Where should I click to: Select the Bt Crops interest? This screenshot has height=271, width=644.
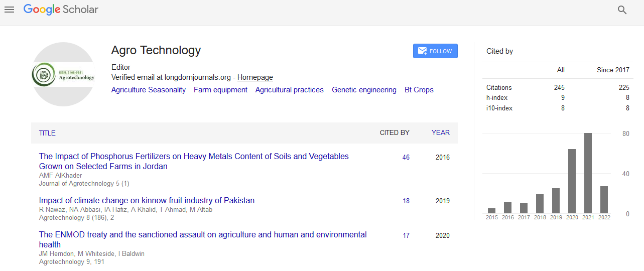(419, 90)
